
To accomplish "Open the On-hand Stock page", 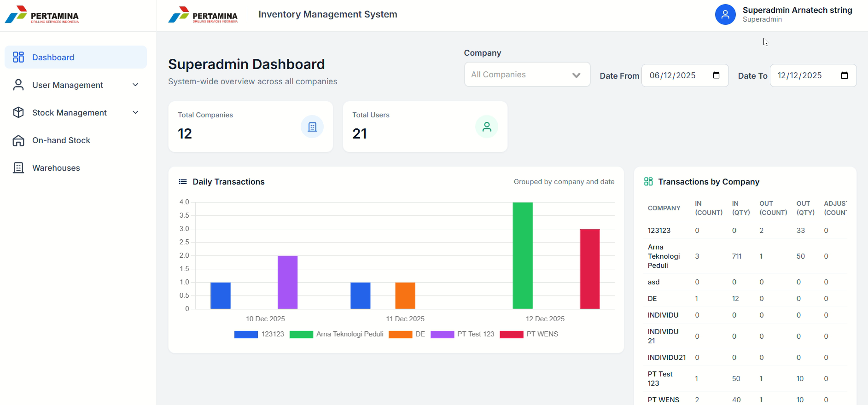I will (x=61, y=140).
